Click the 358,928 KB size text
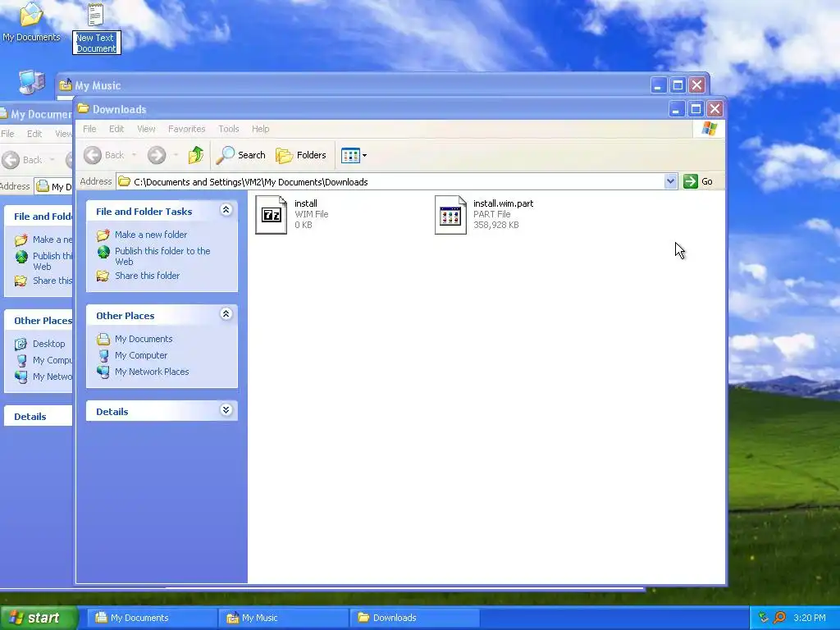Screen dimensions: 840x630 click(x=496, y=225)
